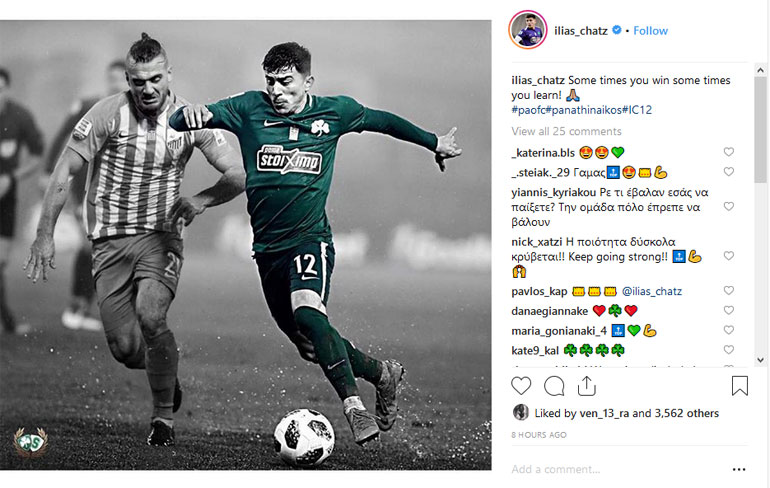The image size is (770, 488).
Task: Click the comments scrollbar up arrow
Action: [760, 70]
